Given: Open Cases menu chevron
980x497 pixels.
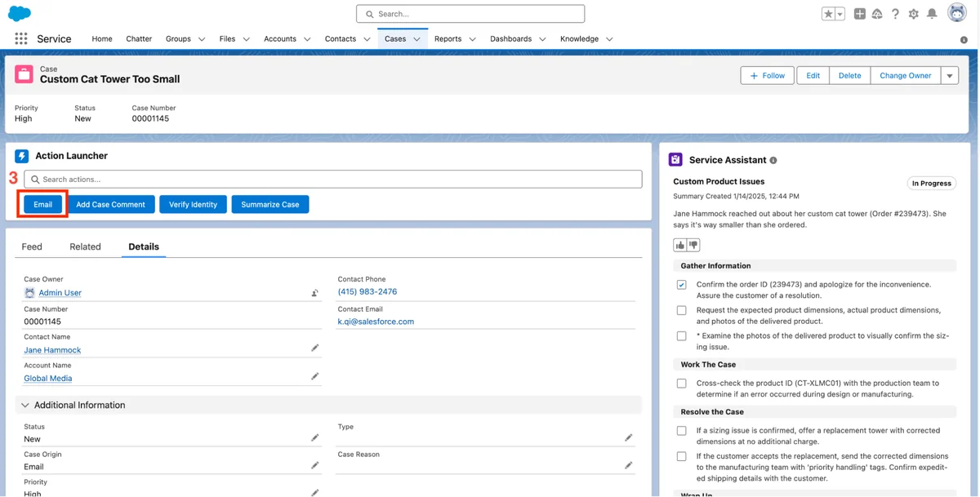Looking at the screenshot, I should 416,39.
